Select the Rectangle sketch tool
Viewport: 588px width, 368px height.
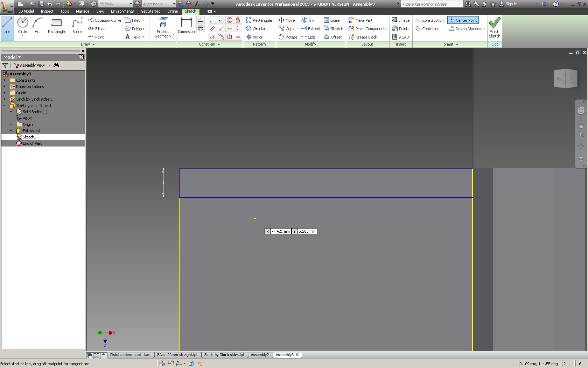pos(56,26)
